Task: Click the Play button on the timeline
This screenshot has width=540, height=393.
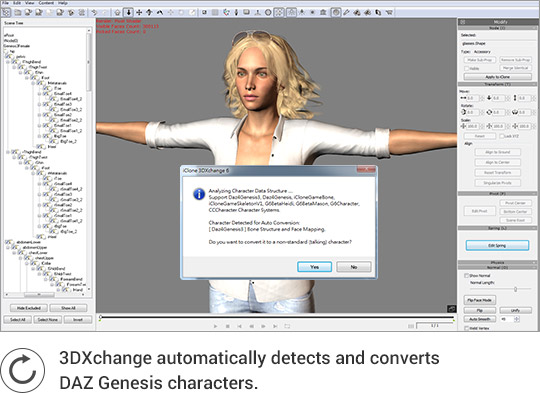Action: tap(215, 326)
